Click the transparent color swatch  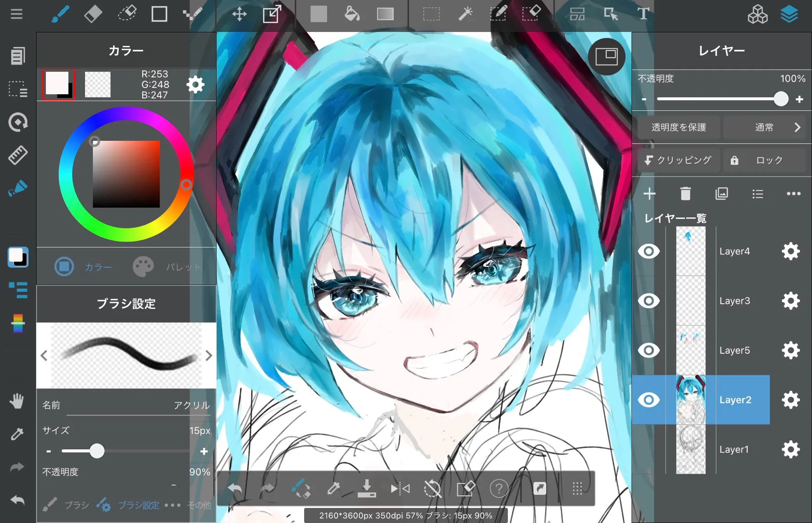(x=98, y=85)
